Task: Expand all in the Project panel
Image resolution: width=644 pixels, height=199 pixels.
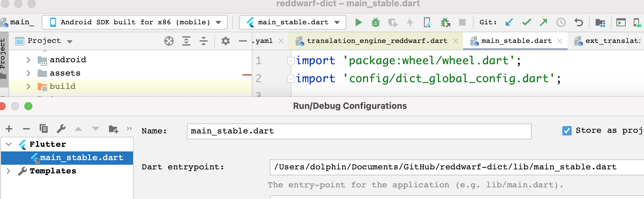Action: pyautogui.click(x=186, y=41)
